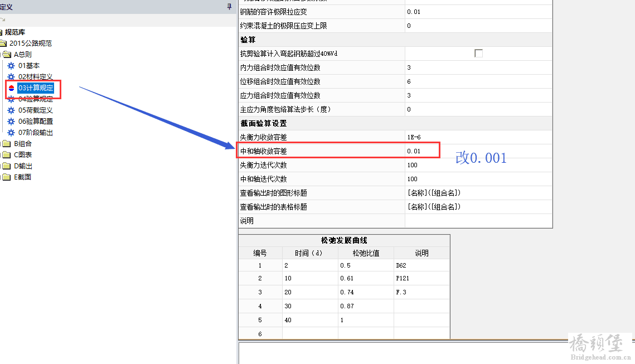The height and width of the screenshot is (364, 635).
Task: Edit 主应力角度包络算法步长 value
Action: 479,109
